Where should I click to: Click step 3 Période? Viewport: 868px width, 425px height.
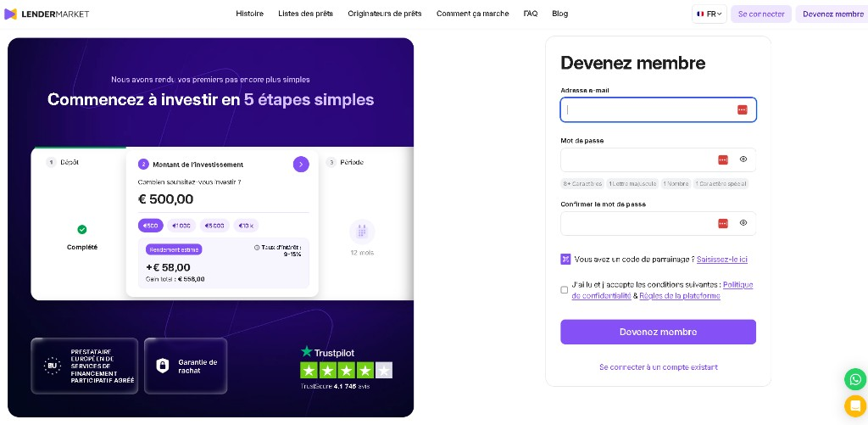tap(345, 162)
